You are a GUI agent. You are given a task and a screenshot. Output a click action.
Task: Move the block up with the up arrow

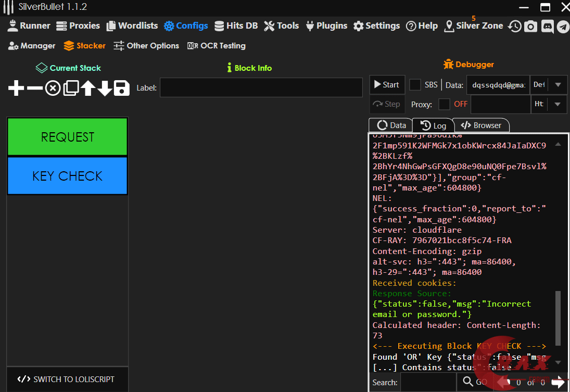[87, 88]
